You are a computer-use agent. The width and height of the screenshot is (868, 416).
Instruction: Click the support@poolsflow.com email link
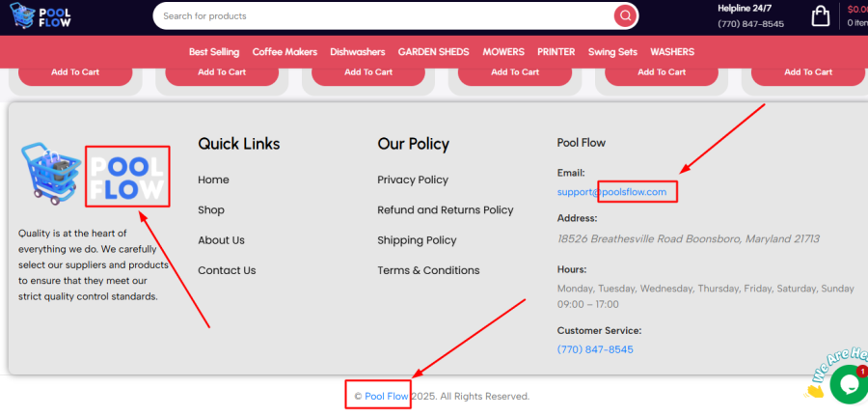(611, 192)
